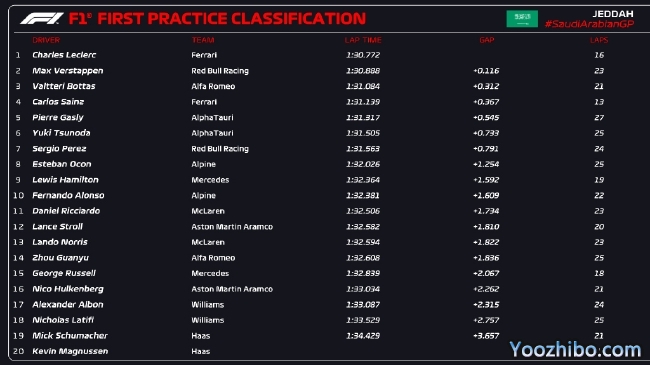Click George Russell's gap +2.067
The image size is (650, 365).
pos(486,273)
